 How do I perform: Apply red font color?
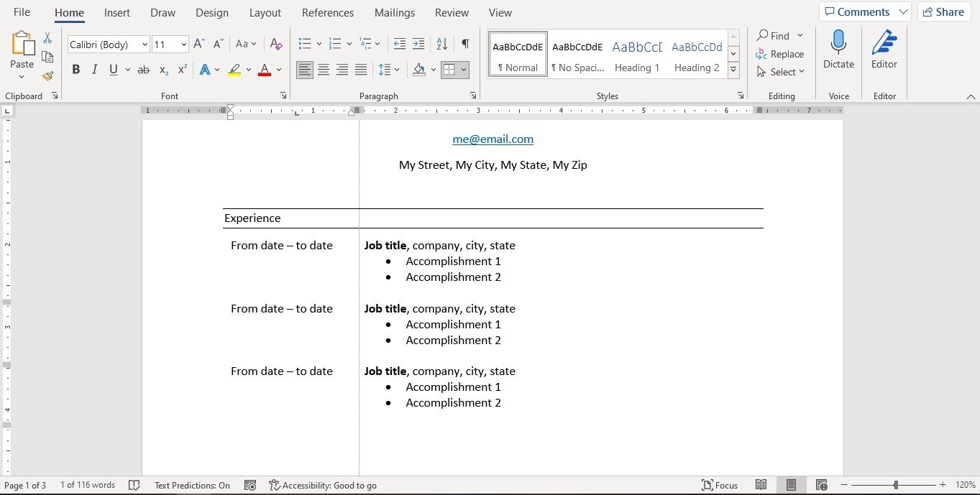point(265,70)
